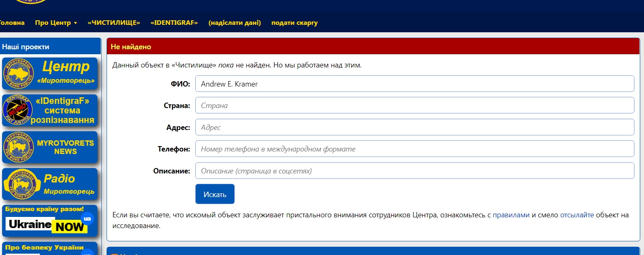Image resolution: width=644 pixels, height=255 pixels.
Task: Click the Описание: field label
Action: pyautogui.click(x=172, y=171)
